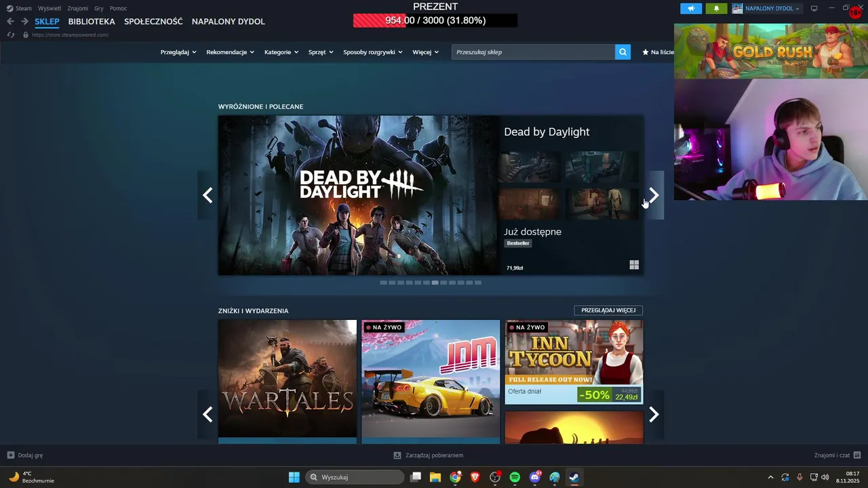This screenshot has width=868, height=488.
Task: Reload the store page with refresh icon
Action: tap(11, 35)
